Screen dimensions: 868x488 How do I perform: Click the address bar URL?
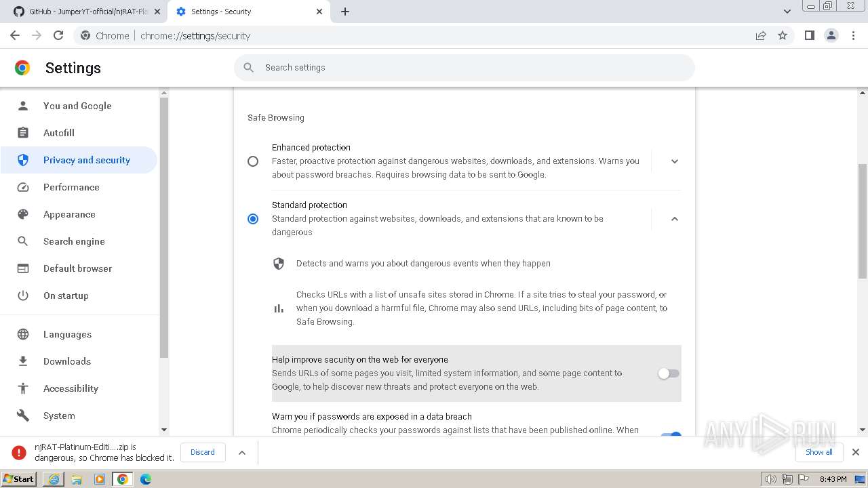coord(195,36)
